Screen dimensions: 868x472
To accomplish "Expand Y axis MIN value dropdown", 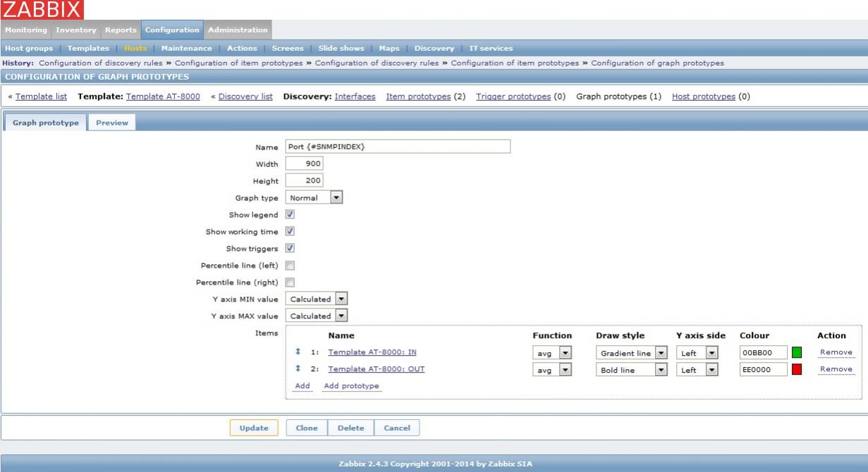I will tap(317, 299).
